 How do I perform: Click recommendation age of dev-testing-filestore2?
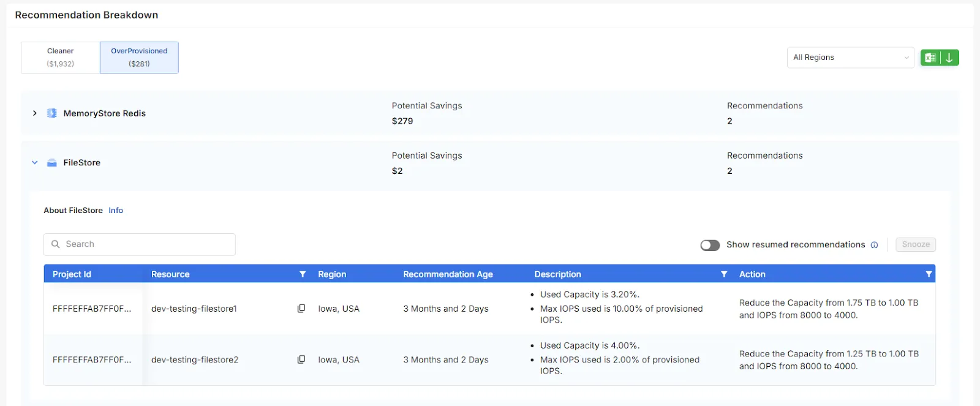[446, 359]
